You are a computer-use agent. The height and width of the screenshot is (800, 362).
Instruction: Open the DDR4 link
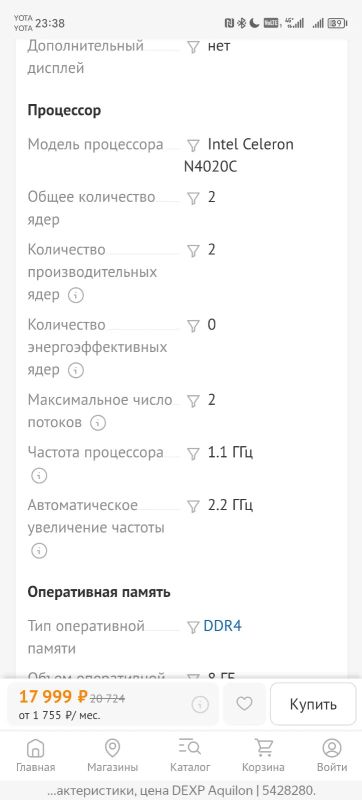click(x=222, y=626)
